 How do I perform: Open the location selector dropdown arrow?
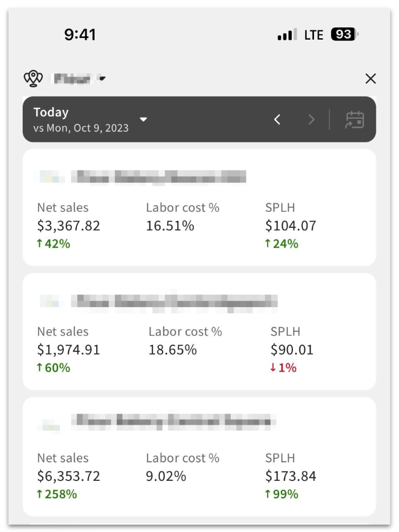[x=102, y=79]
